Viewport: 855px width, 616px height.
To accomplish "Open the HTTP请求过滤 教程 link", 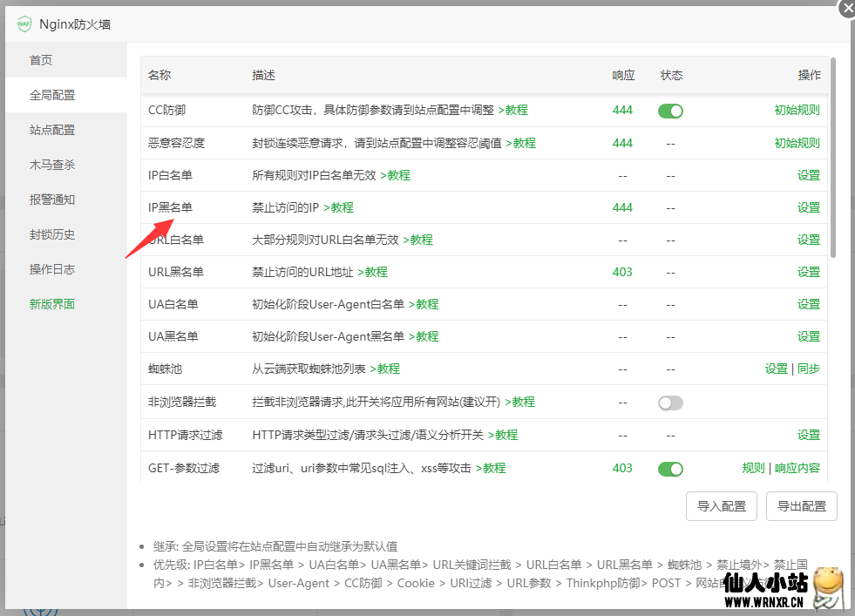I will pyautogui.click(x=503, y=435).
